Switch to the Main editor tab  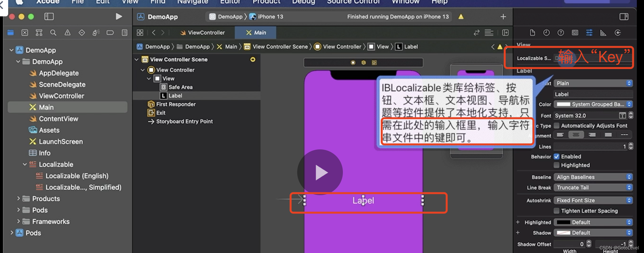click(255, 33)
